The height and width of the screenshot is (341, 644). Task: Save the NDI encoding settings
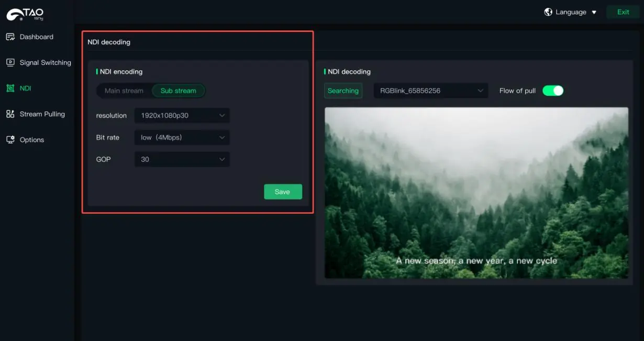(283, 192)
